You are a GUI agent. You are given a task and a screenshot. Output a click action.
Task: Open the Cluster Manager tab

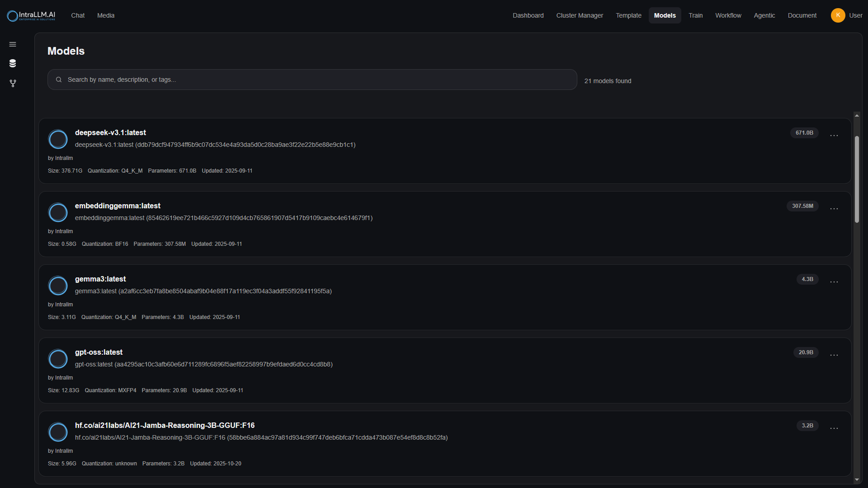tap(580, 15)
